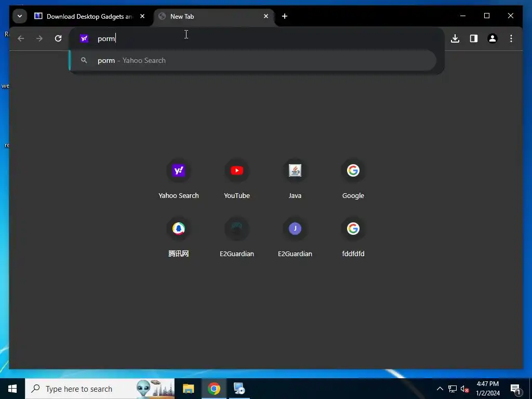Open the E2Guardian shortcut with the dark icon

237,237
